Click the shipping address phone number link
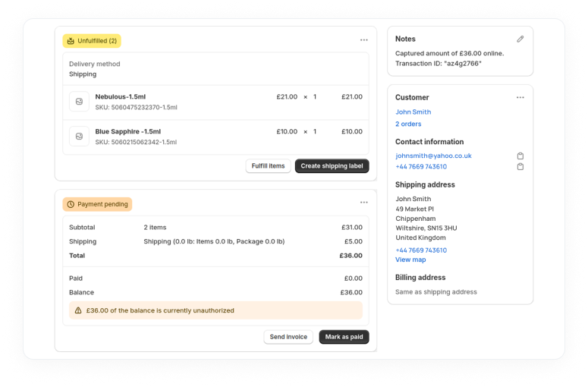 [x=421, y=250]
